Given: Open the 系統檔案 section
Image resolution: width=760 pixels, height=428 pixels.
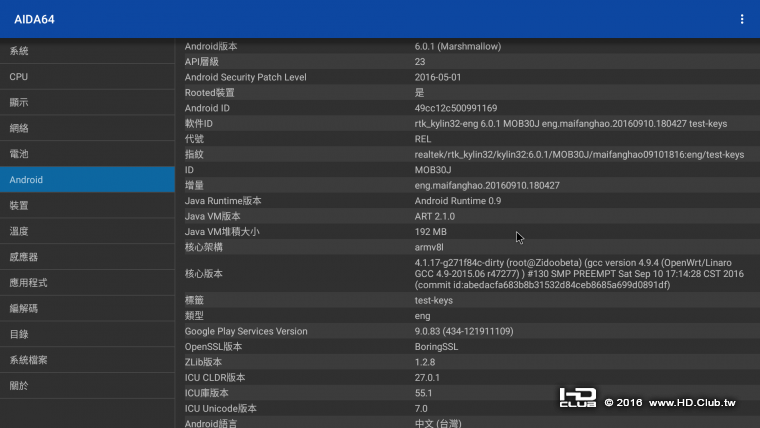Looking at the screenshot, I should [87, 360].
